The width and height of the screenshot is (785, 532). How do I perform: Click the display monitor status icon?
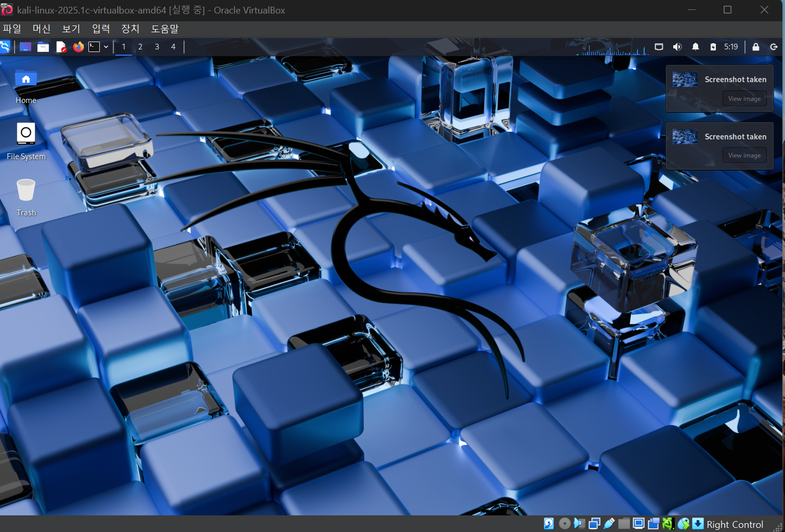639,524
